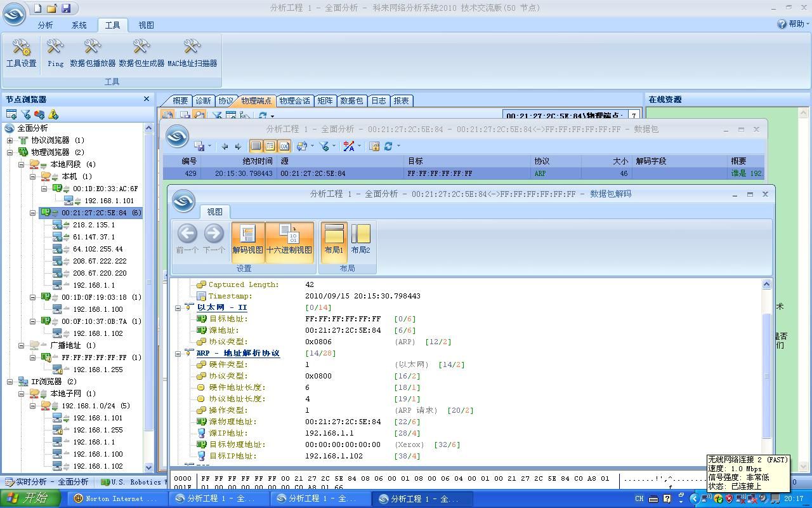812x508 pixels.
Task: Collapse the 以太网 - II decode section
Action: [x=178, y=308]
